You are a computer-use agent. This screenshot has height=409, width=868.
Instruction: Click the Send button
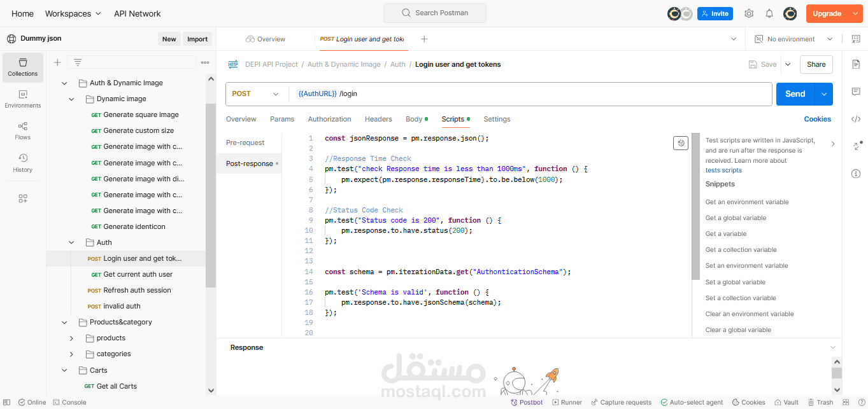click(x=795, y=94)
